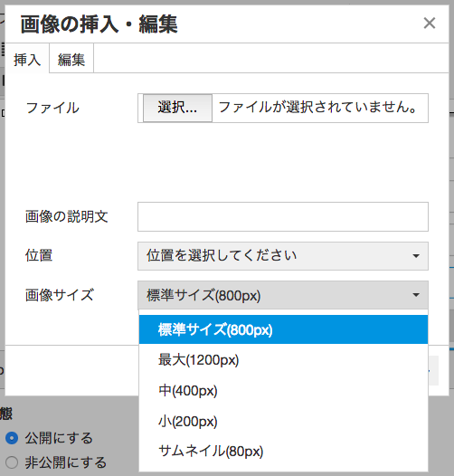Screen dimensions: 454x476
Task: Click the 位置 dropdown arrow
Action: click(416, 256)
